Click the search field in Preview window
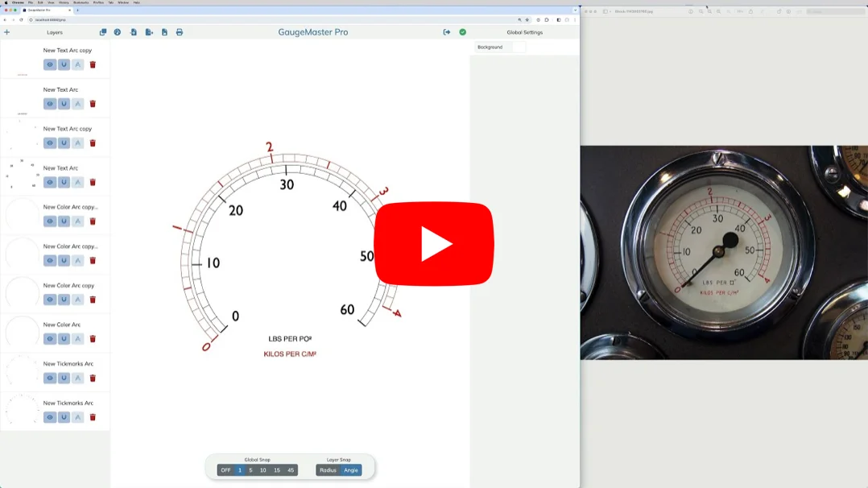 [834, 11]
